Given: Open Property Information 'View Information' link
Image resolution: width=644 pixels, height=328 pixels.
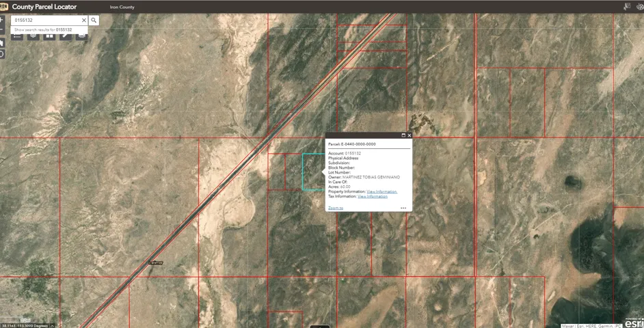Looking at the screenshot, I should click(x=382, y=192).
